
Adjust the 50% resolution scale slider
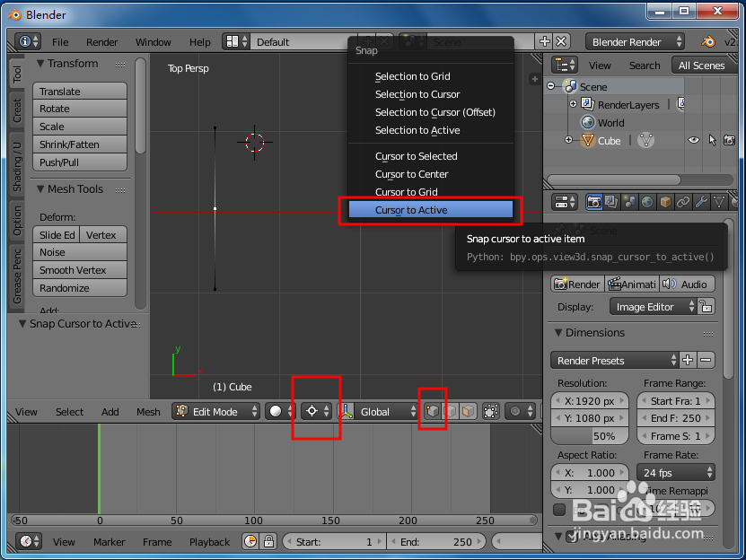(590, 436)
